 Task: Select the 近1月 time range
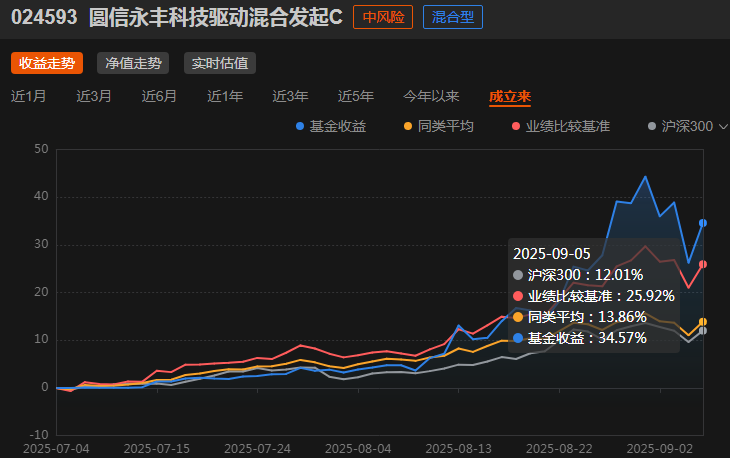click(x=28, y=96)
